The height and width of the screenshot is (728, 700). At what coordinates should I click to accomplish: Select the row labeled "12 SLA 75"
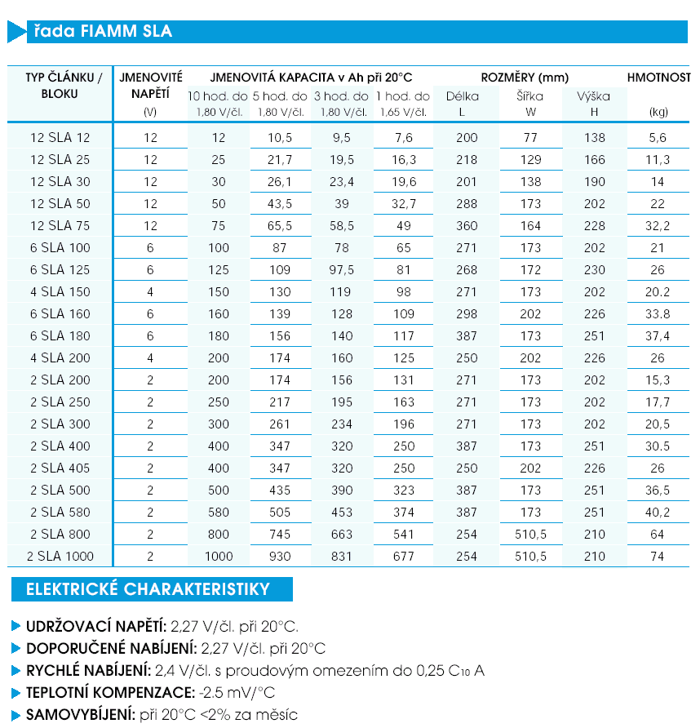point(59,225)
